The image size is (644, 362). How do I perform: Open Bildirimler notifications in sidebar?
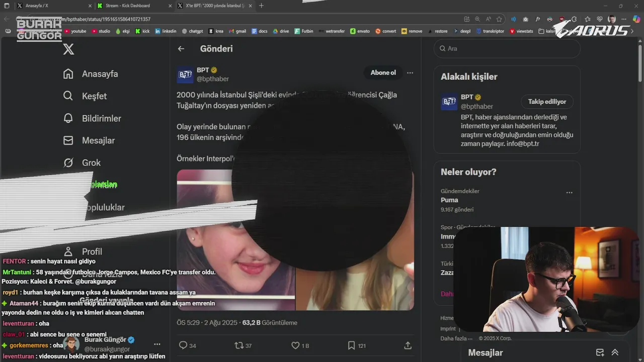(92, 118)
